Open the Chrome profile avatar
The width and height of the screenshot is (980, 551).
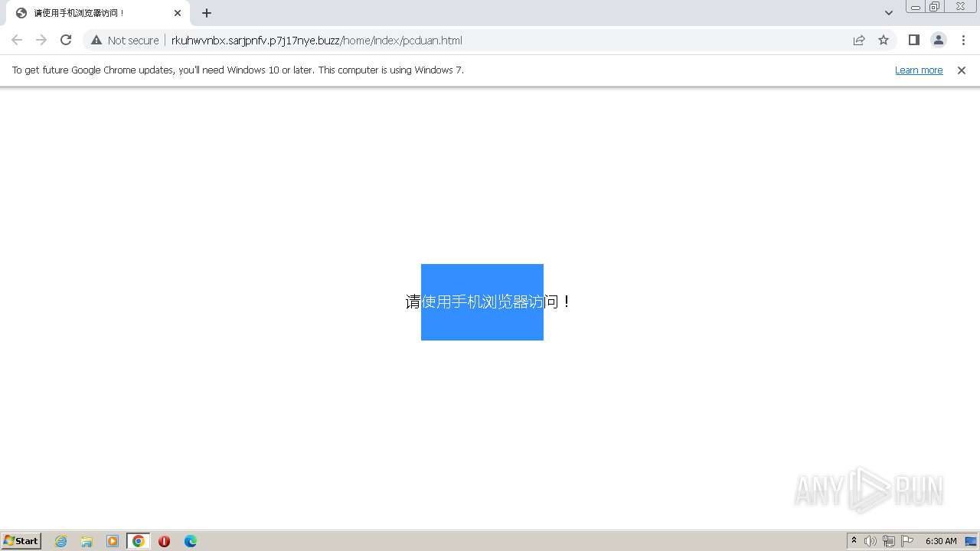coord(938,40)
